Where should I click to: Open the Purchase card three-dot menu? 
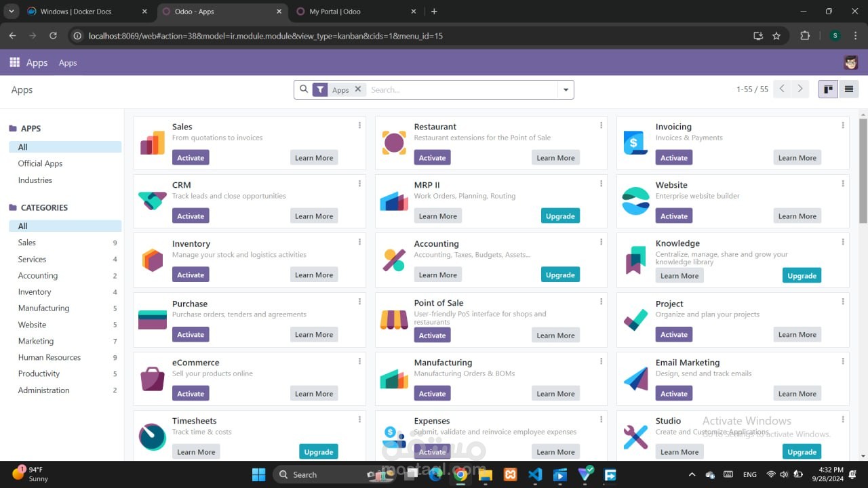tap(359, 302)
